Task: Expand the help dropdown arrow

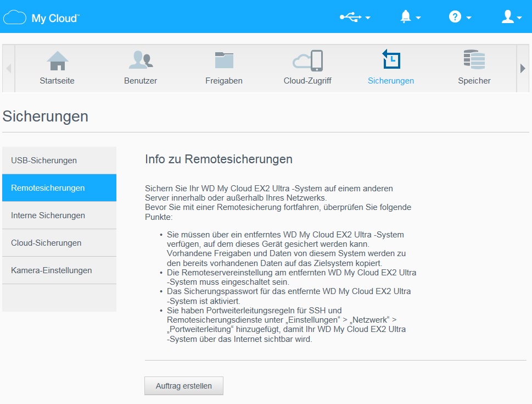Action: (x=468, y=18)
